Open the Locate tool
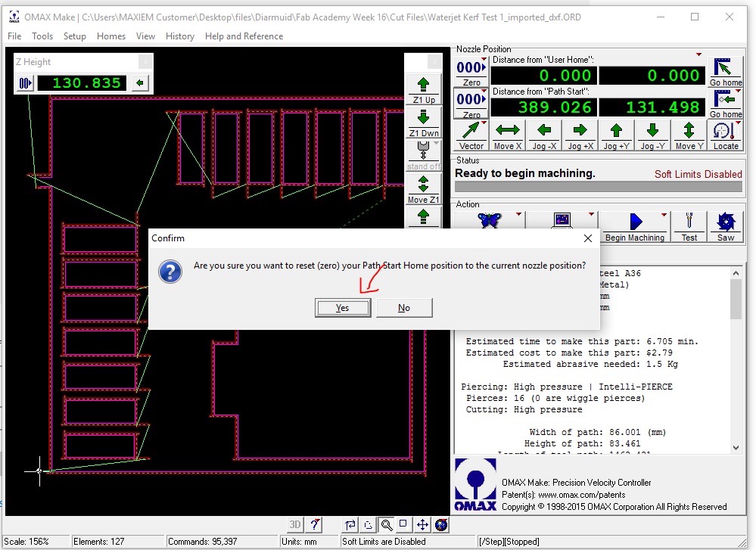The width and height of the screenshot is (756, 550). [725, 135]
